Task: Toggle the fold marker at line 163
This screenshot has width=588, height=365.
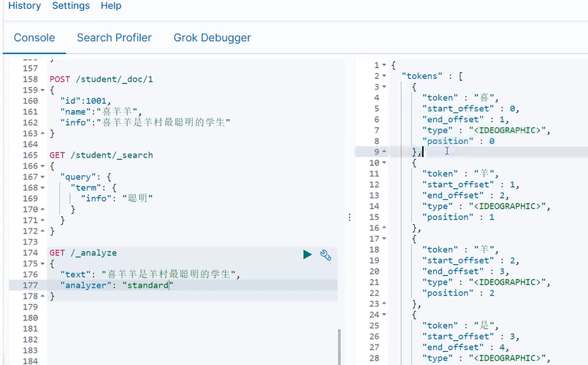Action: click(x=42, y=134)
